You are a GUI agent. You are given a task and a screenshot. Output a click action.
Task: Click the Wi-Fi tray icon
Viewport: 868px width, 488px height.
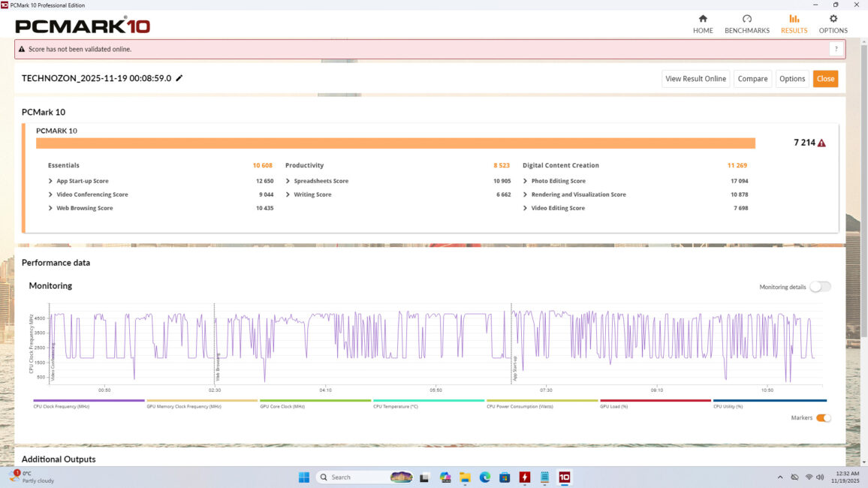(809, 477)
